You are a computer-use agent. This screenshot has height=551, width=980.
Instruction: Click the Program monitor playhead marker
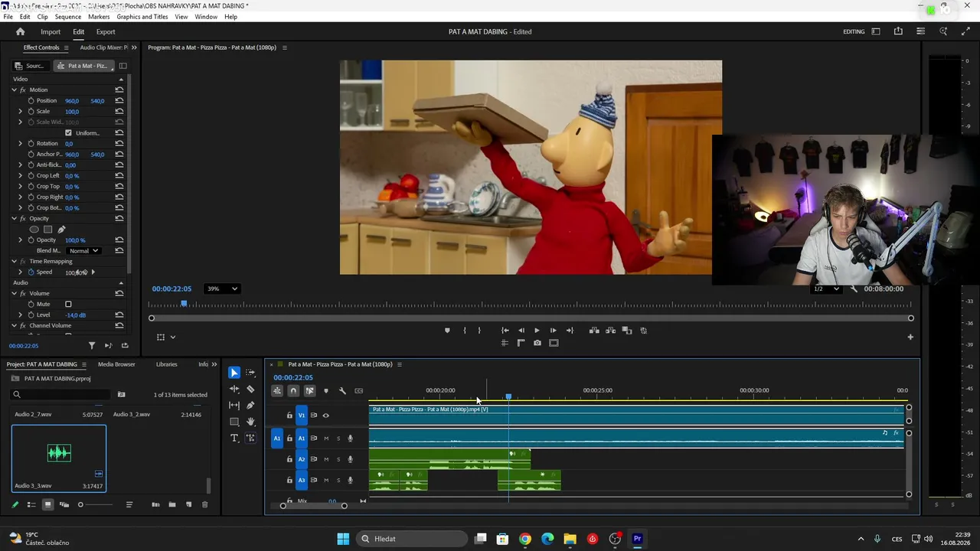pos(184,304)
